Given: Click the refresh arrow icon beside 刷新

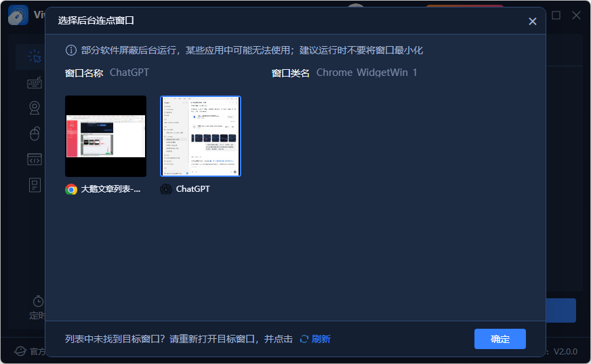Looking at the screenshot, I should click(x=304, y=339).
